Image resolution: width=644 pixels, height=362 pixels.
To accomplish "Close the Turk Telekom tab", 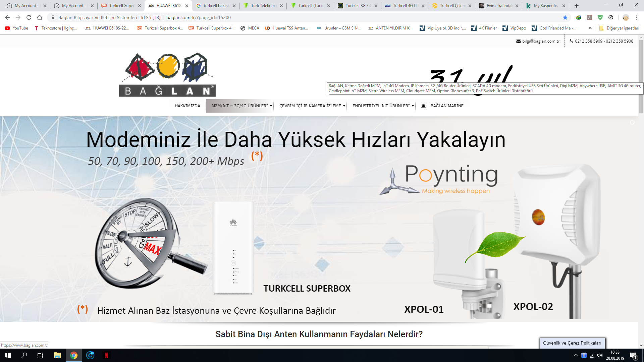I will (x=281, y=6).
